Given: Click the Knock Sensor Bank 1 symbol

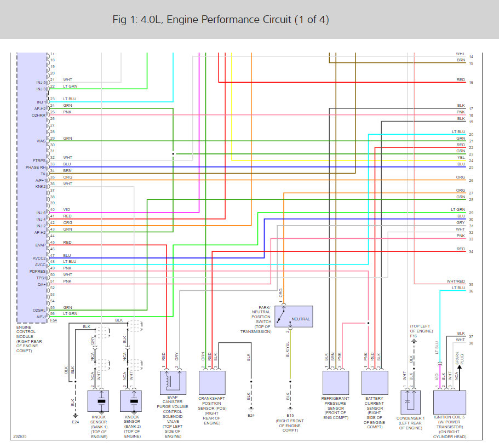Looking at the screenshot, I should (99, 401).
